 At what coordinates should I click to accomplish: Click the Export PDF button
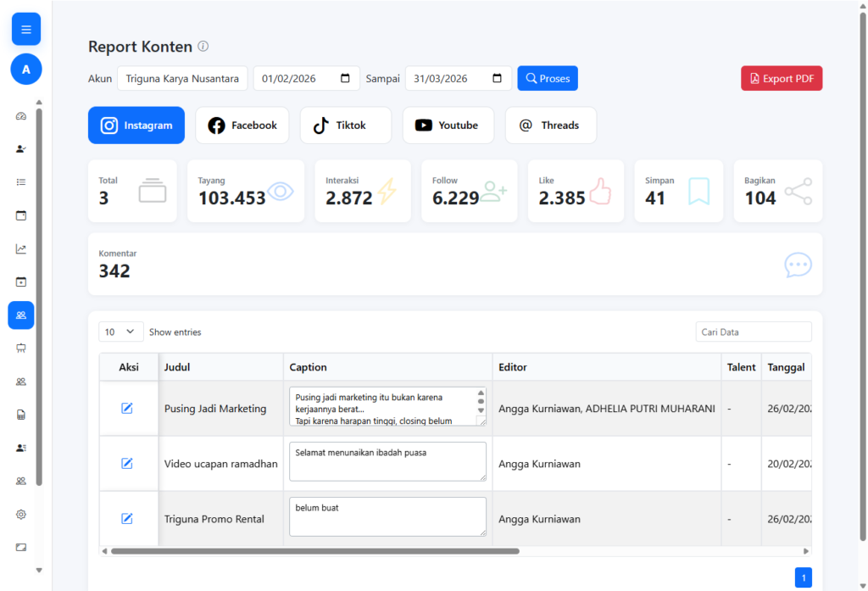(781, 79)
